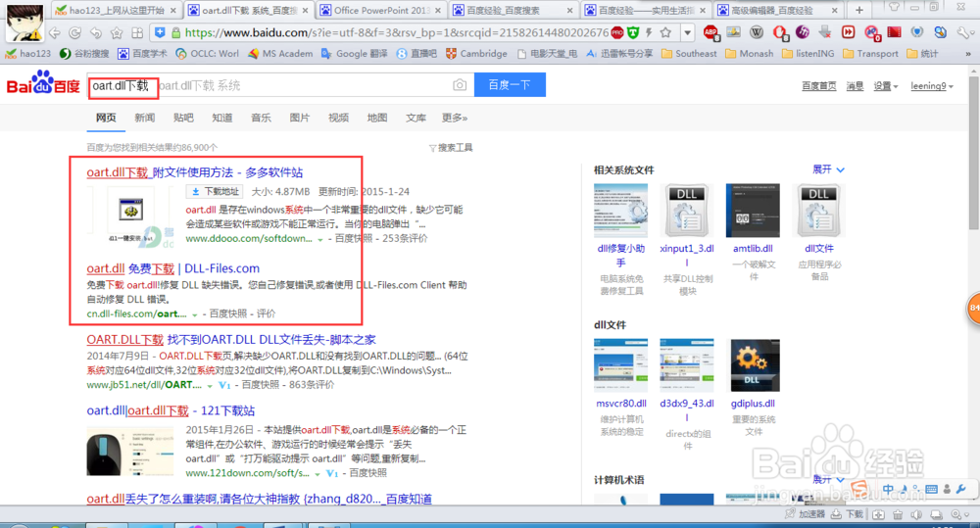This screenshot has height=528, width=980.
Task: Click the undo-close-tab arrow icon
Action: pyautogui.click(x=96, y=33)
